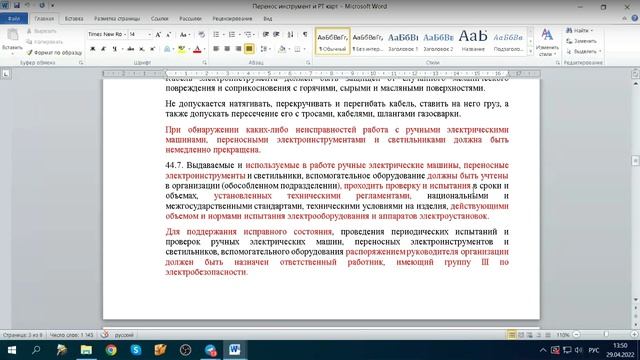Switch to Вид tab

pyautogui.click(x=268, y=19)
